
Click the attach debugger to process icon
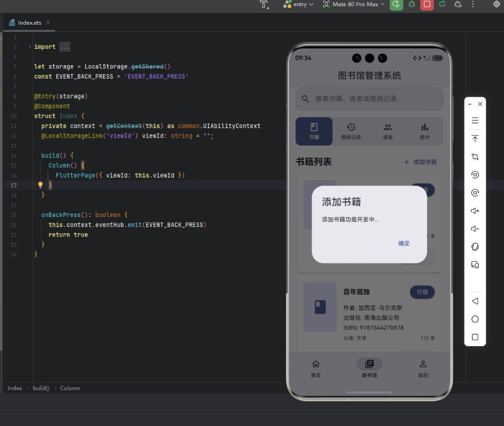pyautogui.click(x=458, y=4)
